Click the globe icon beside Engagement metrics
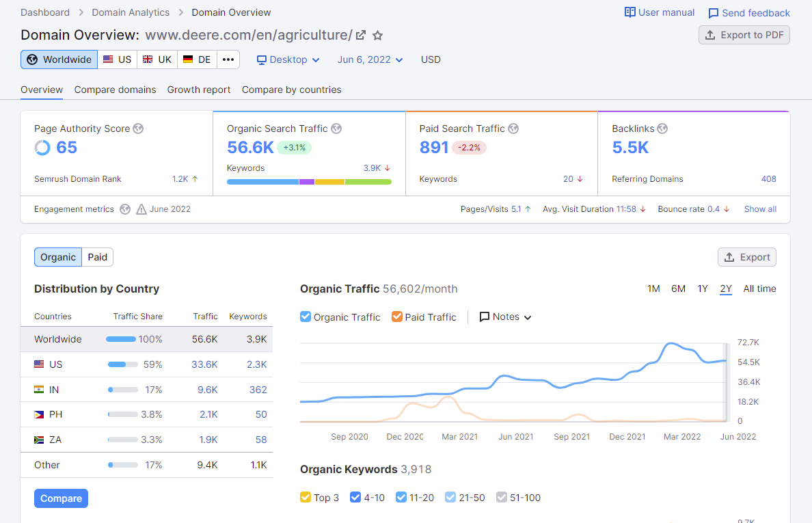 pos(125,209)
